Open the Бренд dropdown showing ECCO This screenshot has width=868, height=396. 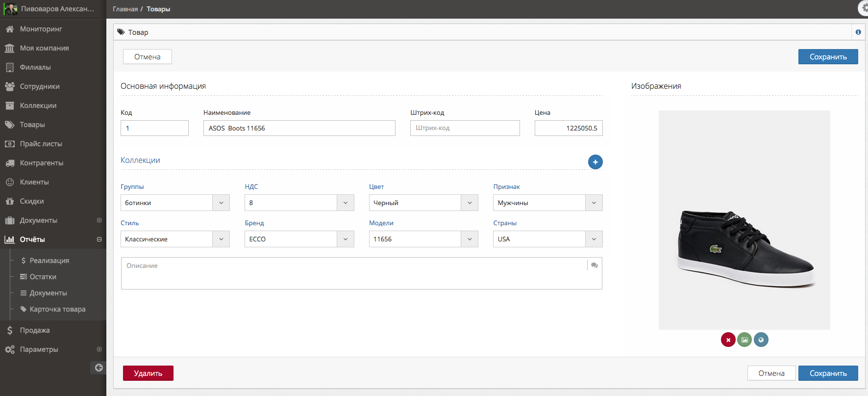[x=299, y=239]
